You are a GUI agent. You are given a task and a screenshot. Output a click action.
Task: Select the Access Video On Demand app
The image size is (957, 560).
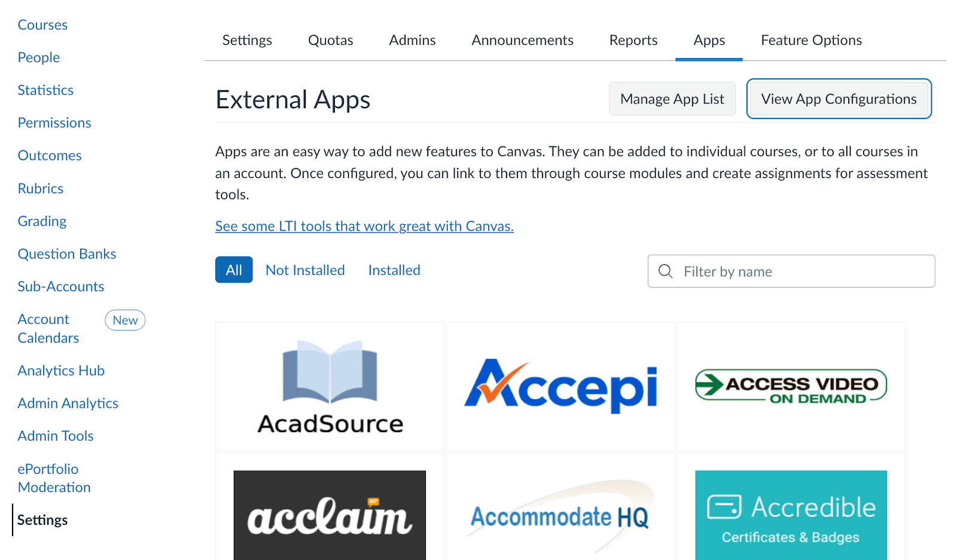pyautogui.click(x=791, y=386)
